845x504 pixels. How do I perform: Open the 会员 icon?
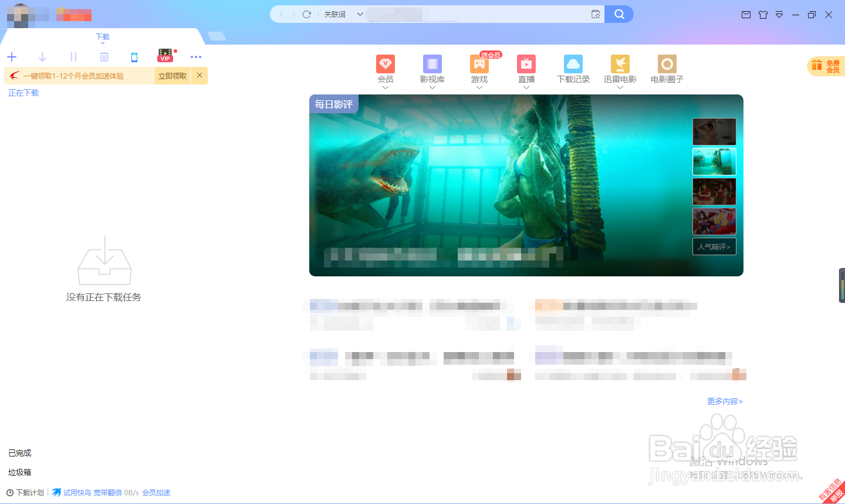click(386, 64)
